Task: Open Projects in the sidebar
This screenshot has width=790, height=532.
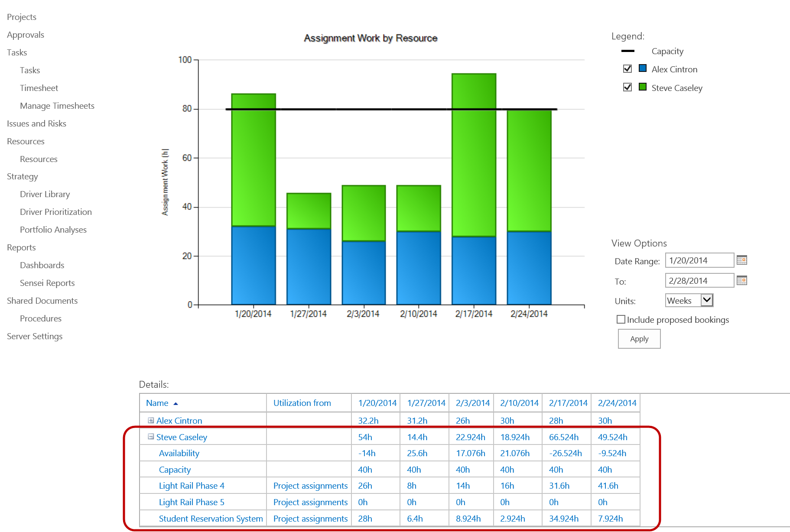Action: [22, 17]
